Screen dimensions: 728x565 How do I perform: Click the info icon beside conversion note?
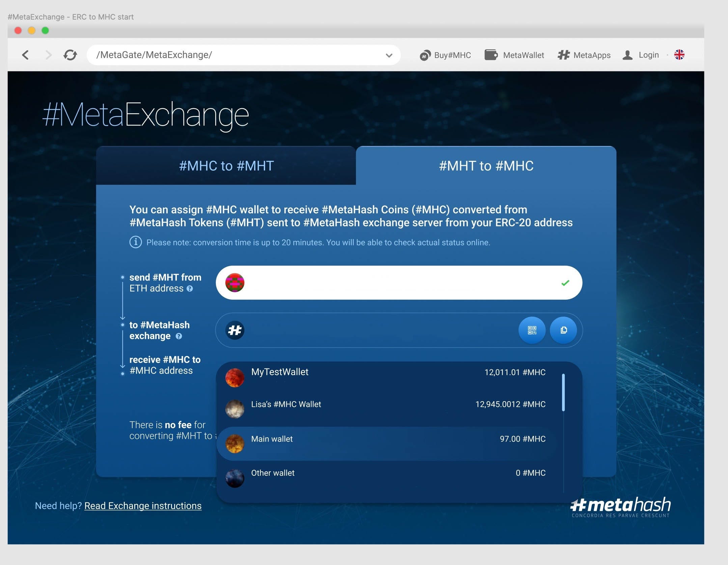(136, 242)
